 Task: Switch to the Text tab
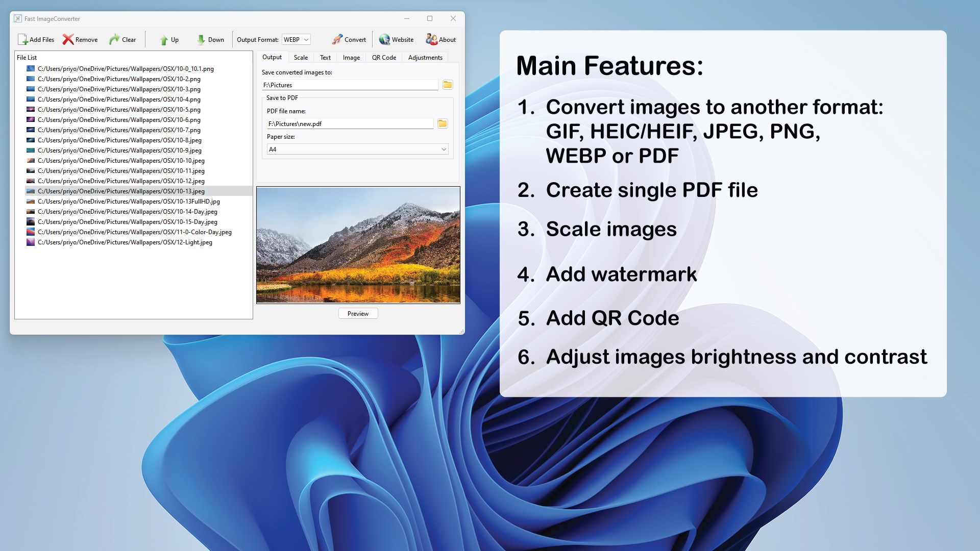point(325,58)
